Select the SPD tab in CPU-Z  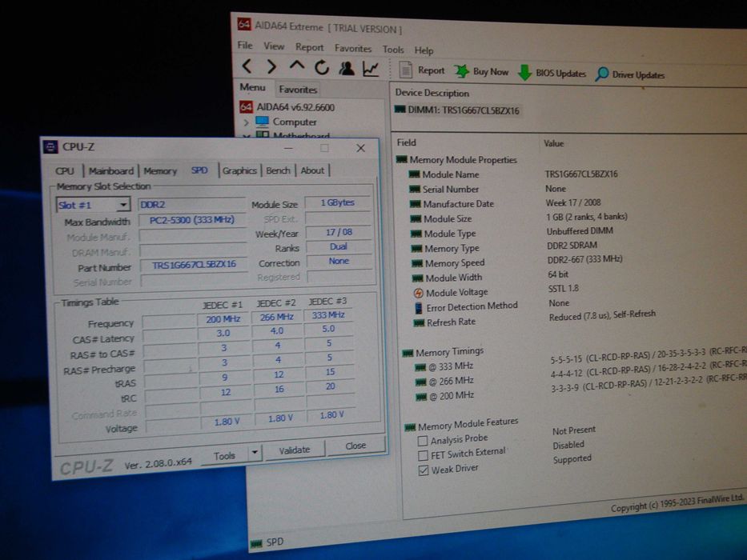coord(199,170)
